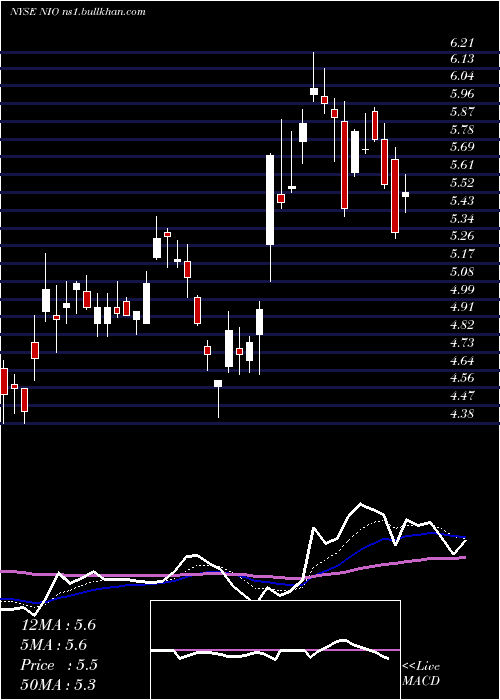
Task: Select the 4.82 price axis label
Action: click(x=462, y=325)
